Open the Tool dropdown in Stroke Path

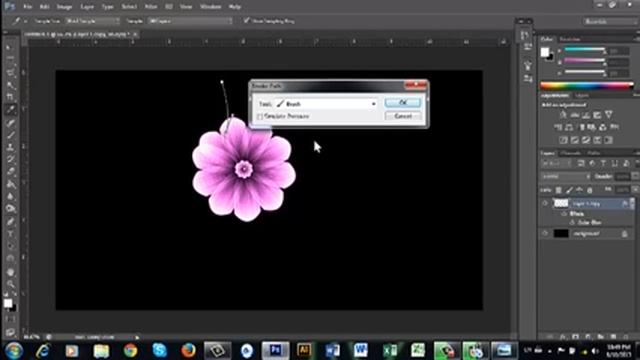click(x=327, y=104)
